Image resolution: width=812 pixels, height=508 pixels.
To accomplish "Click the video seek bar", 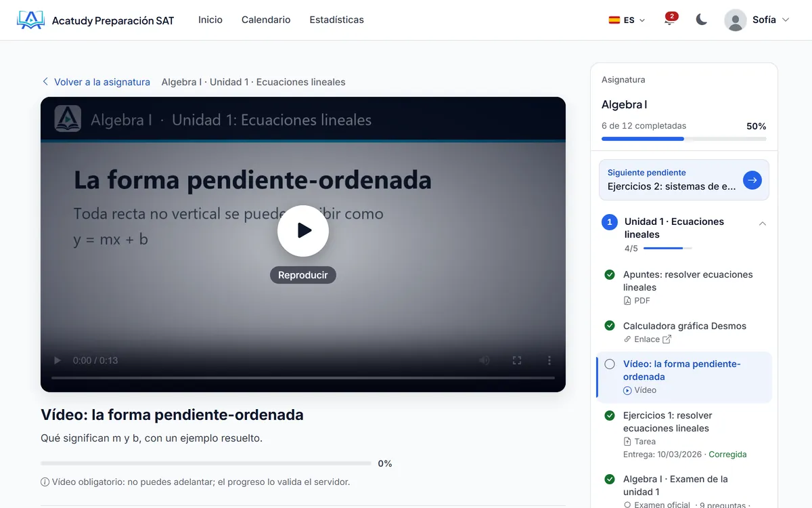I will point(303,377).
